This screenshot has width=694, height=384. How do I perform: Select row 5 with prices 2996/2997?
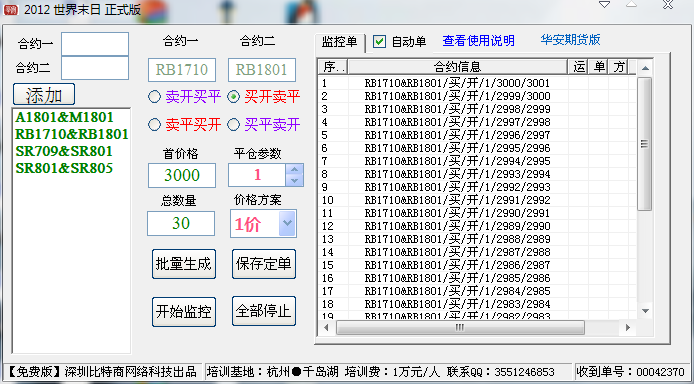point(477,135)
